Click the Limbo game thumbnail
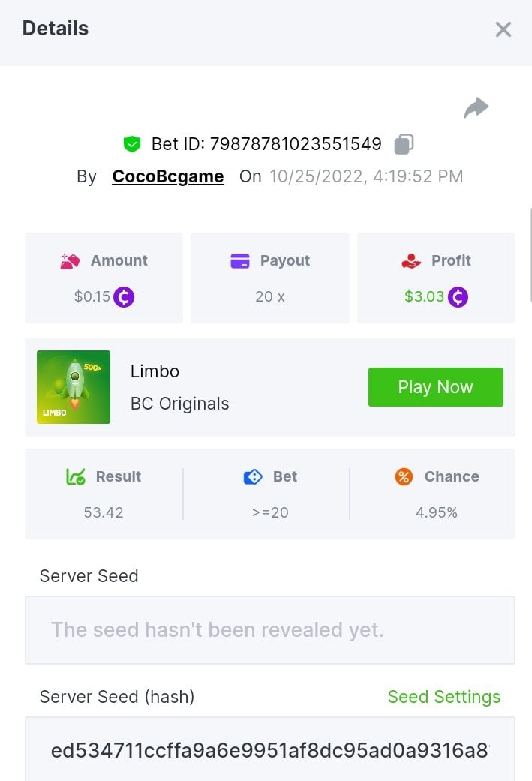The image size is (532, 781). [x=74, y=387]
